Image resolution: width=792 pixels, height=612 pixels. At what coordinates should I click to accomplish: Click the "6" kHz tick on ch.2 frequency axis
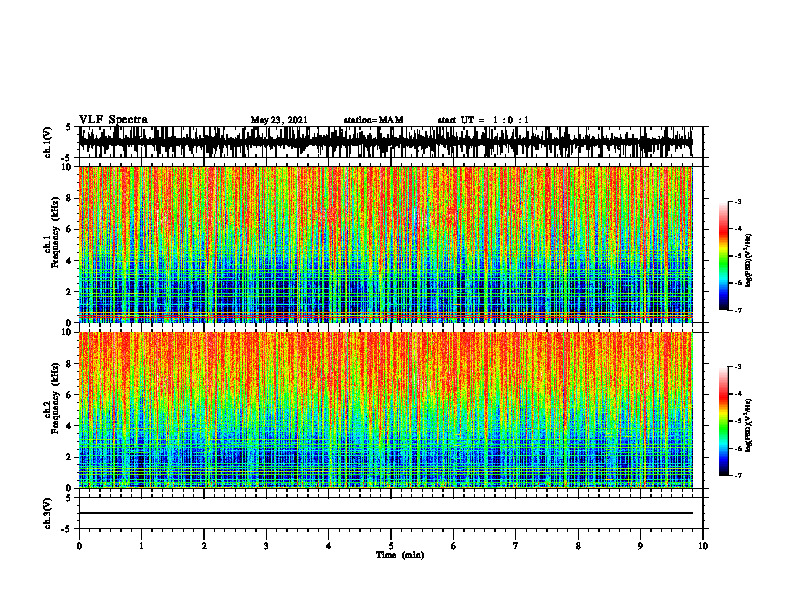click(69, 395)
